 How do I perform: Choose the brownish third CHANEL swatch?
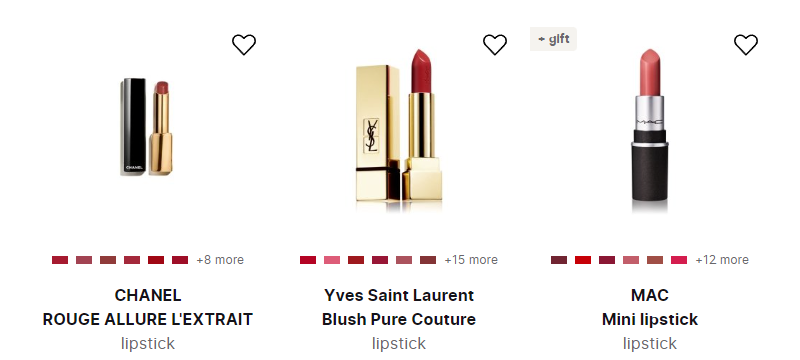tap(108, 260)
